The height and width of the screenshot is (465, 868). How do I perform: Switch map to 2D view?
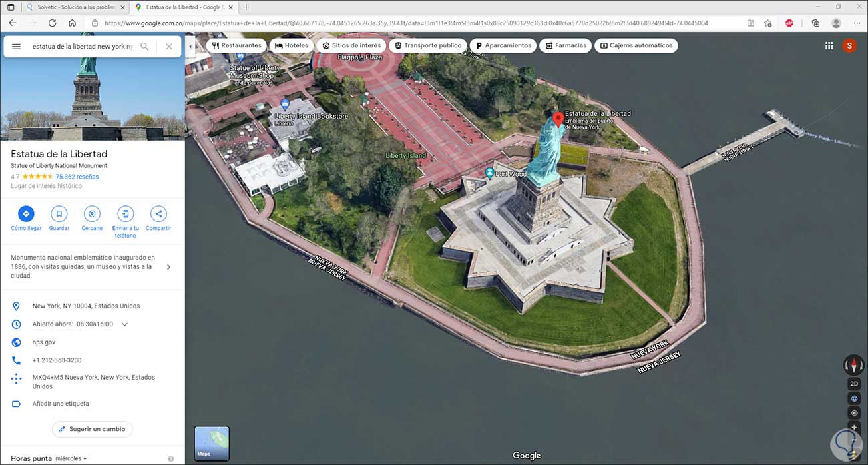tap(854, 384)
